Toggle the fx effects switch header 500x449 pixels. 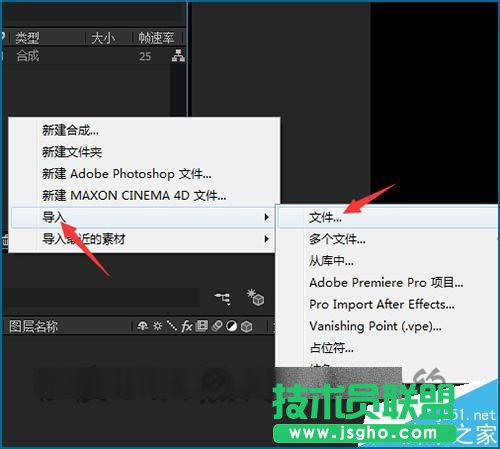click(187, 326)
